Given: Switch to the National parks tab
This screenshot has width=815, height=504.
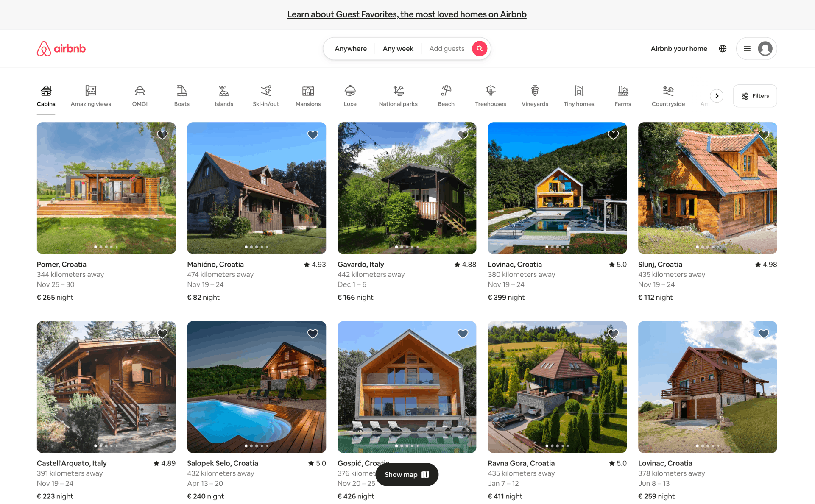Looking at the screenshot, I should pos(398,96).
